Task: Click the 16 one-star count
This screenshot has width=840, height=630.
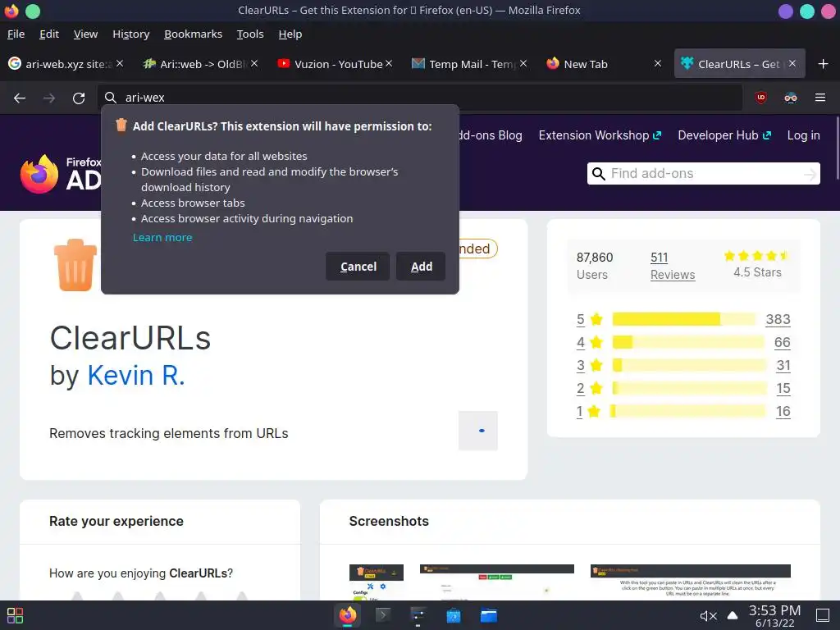Action: pyautogui.click(x=783, y=412)
